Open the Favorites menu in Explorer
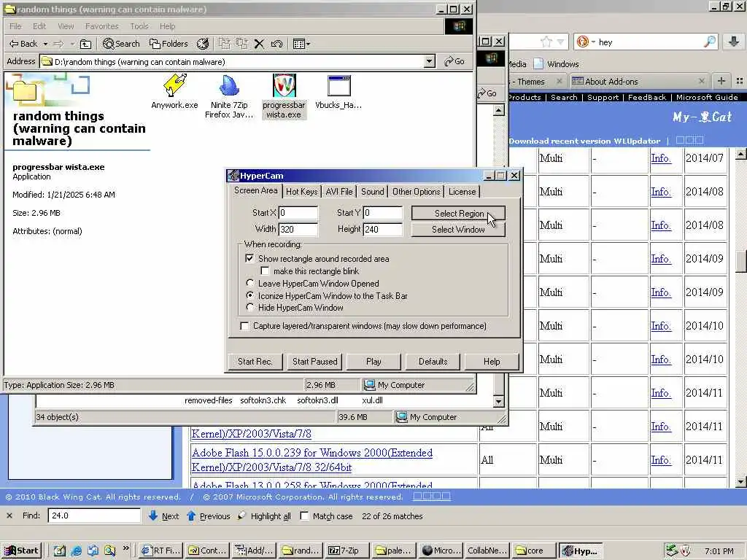The image size is (747, 560). click(101, 26)
